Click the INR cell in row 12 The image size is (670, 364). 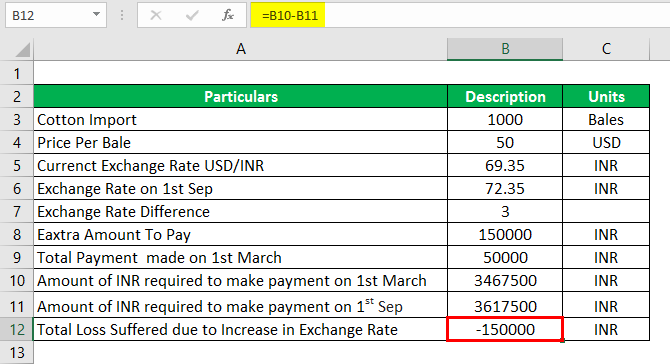(x=606, y=330)
